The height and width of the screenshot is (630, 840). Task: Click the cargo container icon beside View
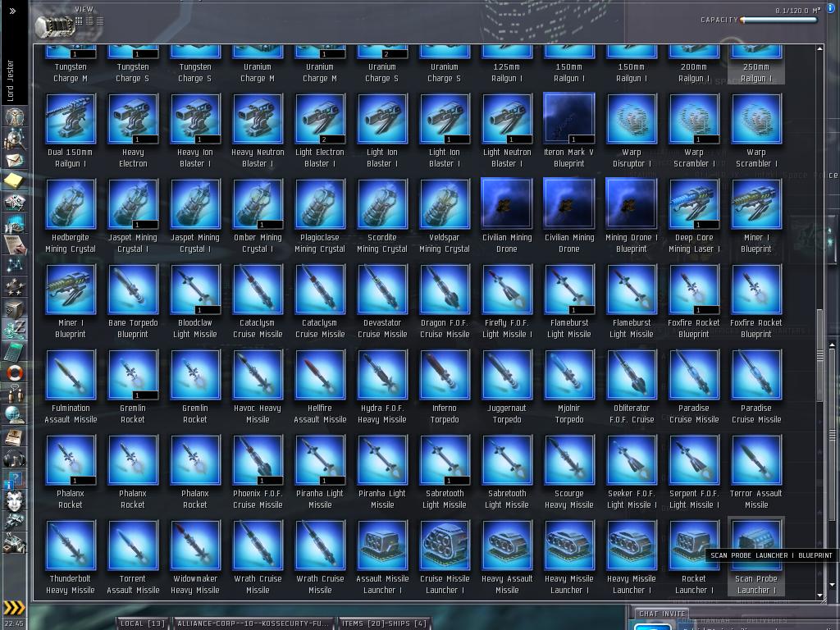[x=53, y=25]
